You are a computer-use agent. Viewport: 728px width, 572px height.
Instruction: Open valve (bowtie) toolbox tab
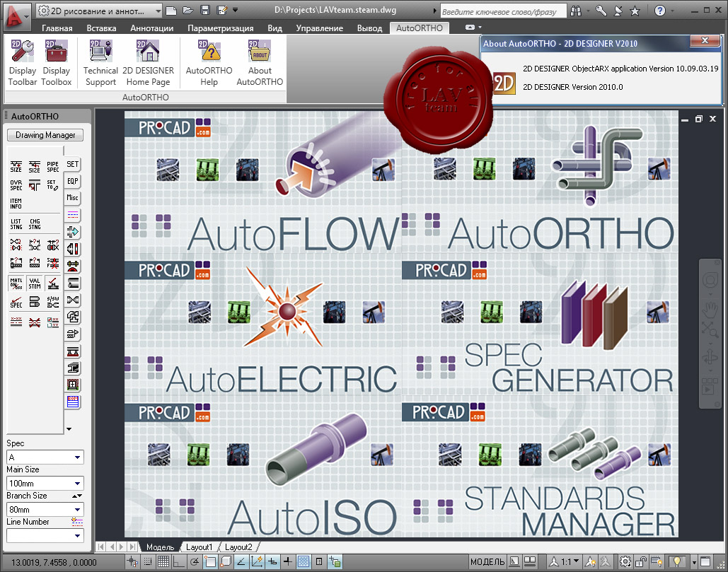[x=73, y=300]
